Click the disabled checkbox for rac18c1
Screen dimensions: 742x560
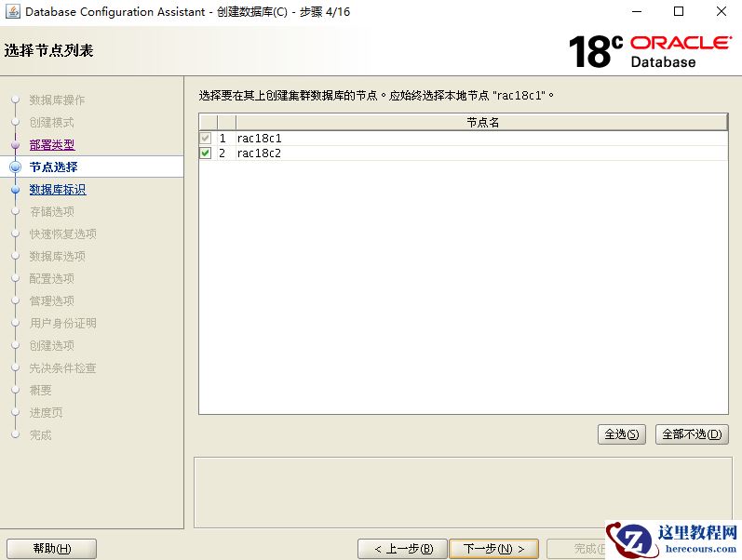point(206,138)
